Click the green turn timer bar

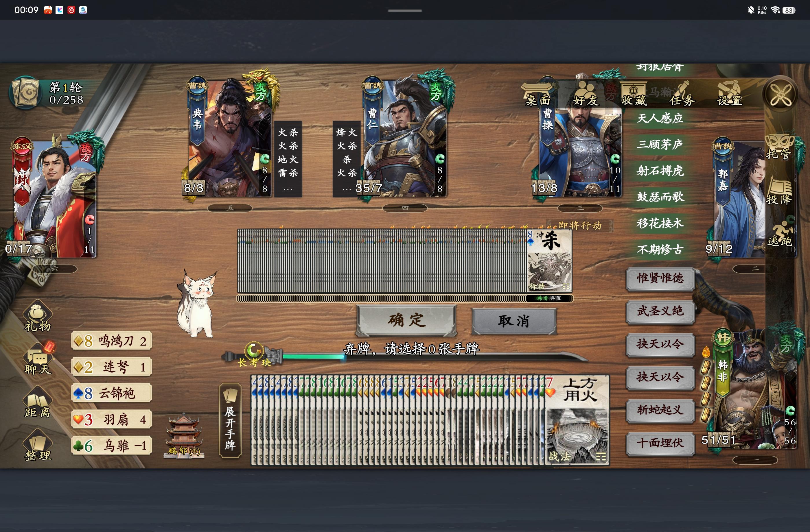coord(313,356)
